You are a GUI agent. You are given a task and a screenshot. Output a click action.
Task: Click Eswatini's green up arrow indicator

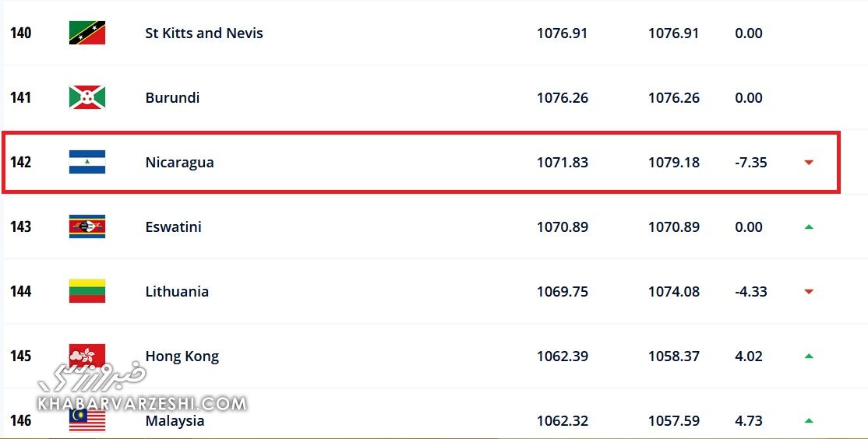[809, 227]
